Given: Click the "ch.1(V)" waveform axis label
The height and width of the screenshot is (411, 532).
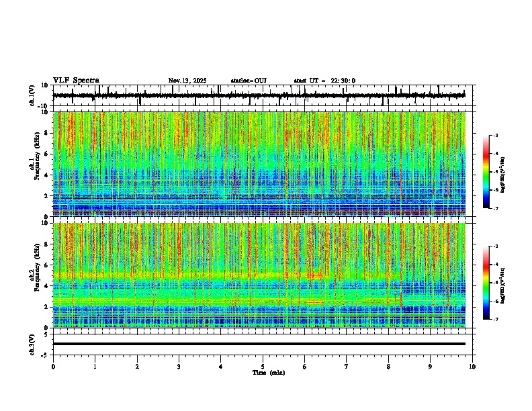Looking at the screenshot, I should point(32,95).
